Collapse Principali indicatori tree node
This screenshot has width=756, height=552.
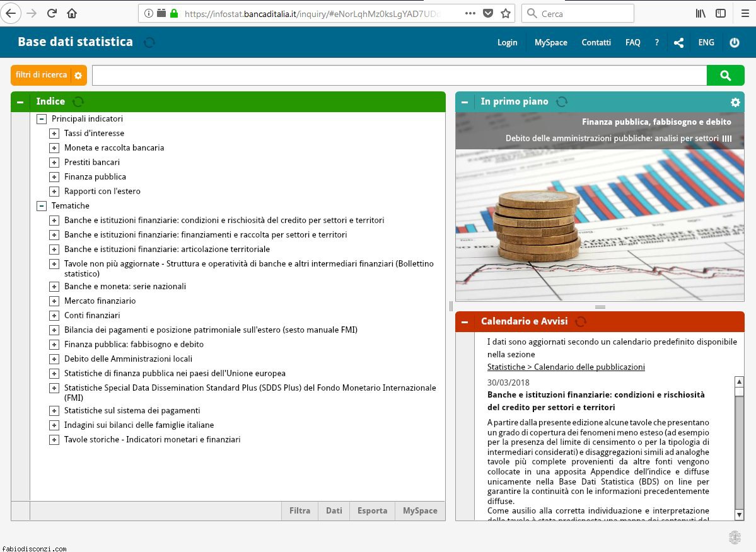point(42,119)
